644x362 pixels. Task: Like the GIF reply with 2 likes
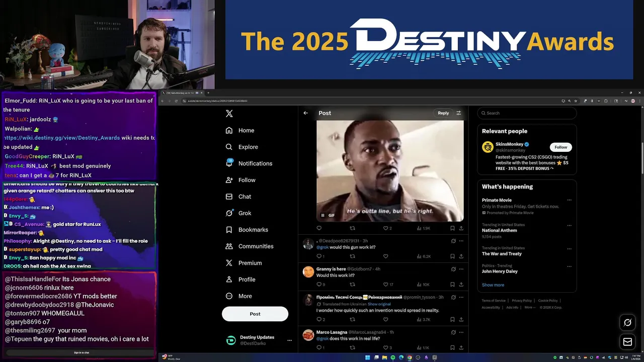[x=387, y=228]
